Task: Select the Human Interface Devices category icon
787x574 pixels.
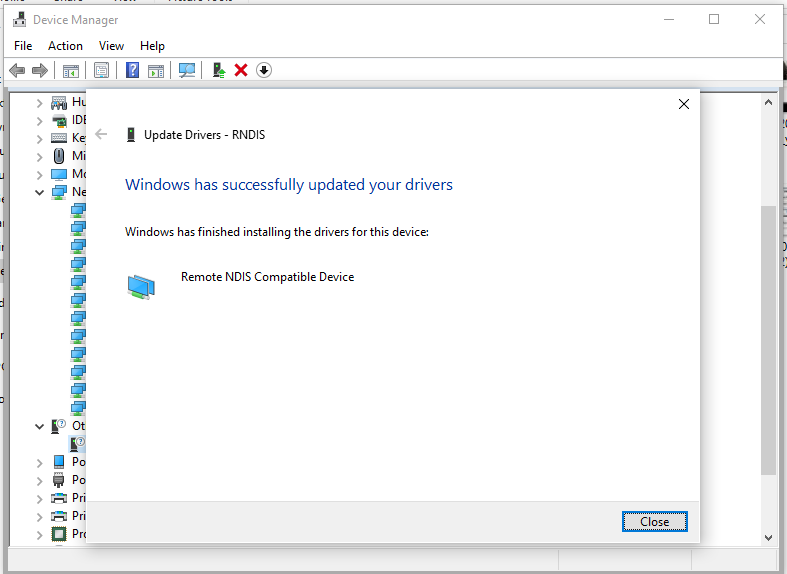Action: click(59, 103)
